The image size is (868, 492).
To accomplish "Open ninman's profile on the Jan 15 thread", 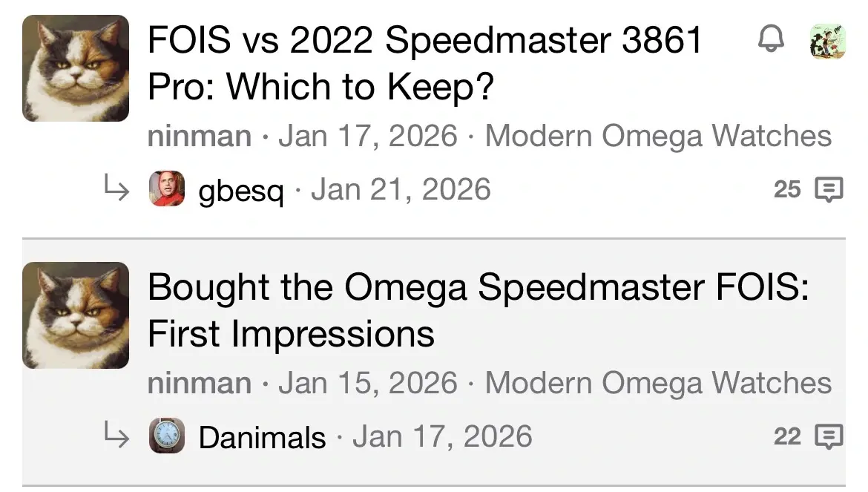I will click(x=200, y=383).
